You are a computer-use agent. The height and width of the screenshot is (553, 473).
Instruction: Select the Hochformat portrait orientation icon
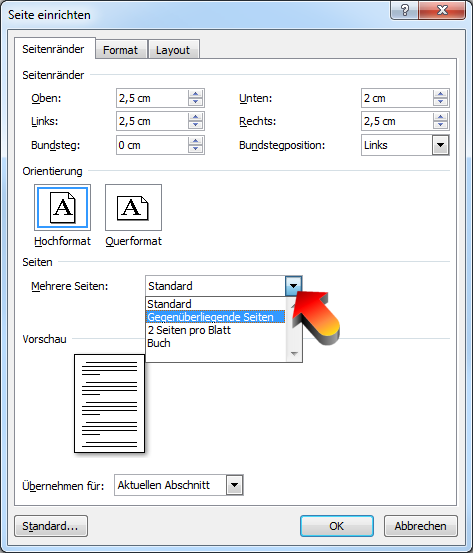tap(62, 207)
